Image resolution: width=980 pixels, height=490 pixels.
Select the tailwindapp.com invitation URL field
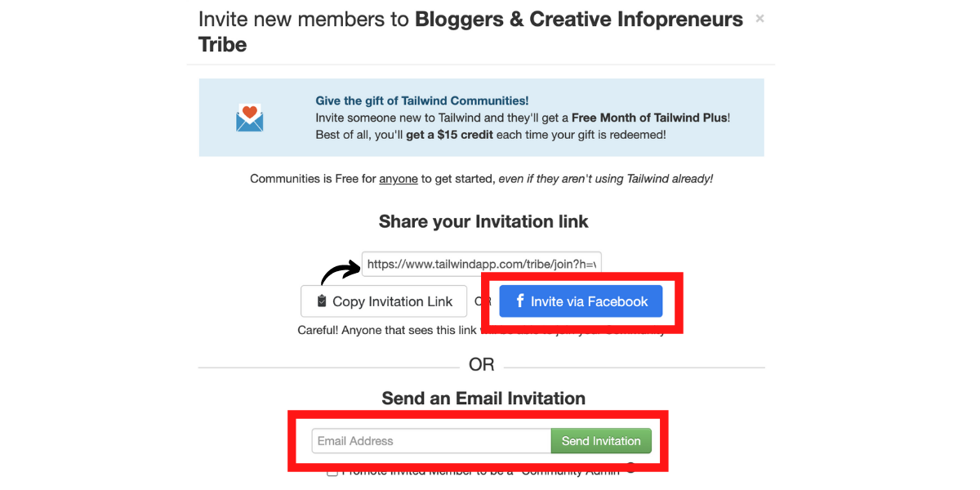482,264
